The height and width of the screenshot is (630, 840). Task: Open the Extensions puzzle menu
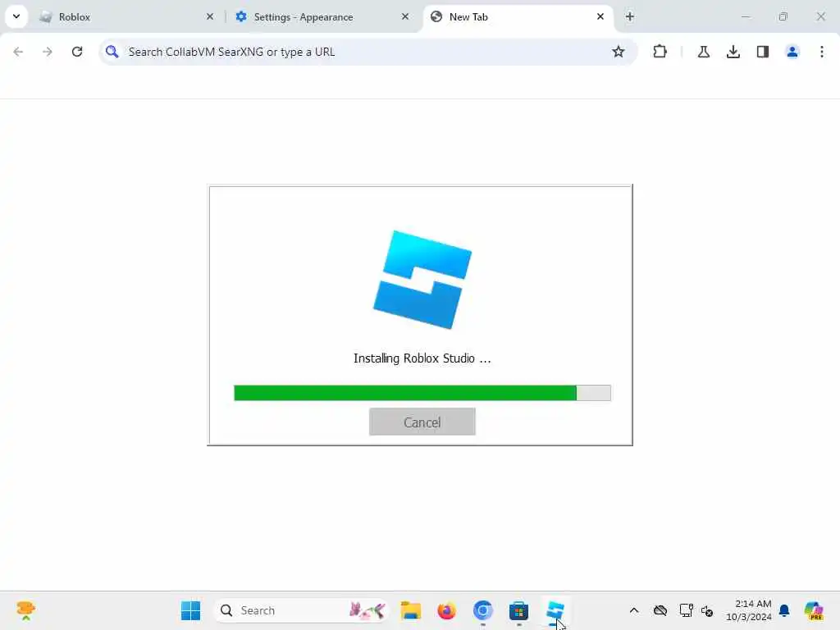(x=660, y=52)
